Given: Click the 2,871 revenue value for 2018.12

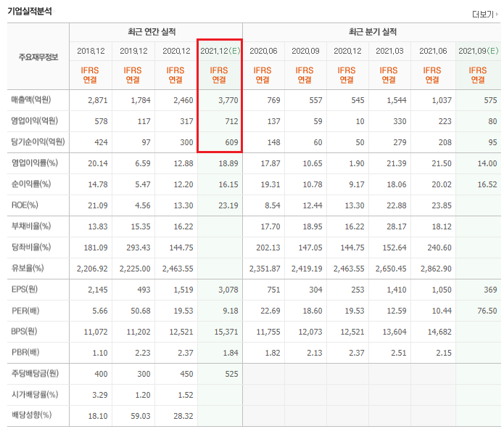Looking at the screenshot, I should [98, 100].
